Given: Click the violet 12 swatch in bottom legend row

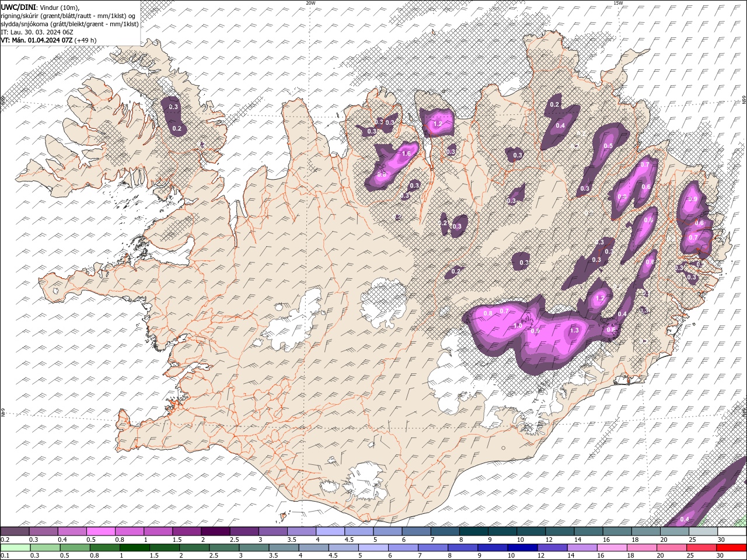Looking at the screenshot, I should pyautogui.click(x=553, y=548).
